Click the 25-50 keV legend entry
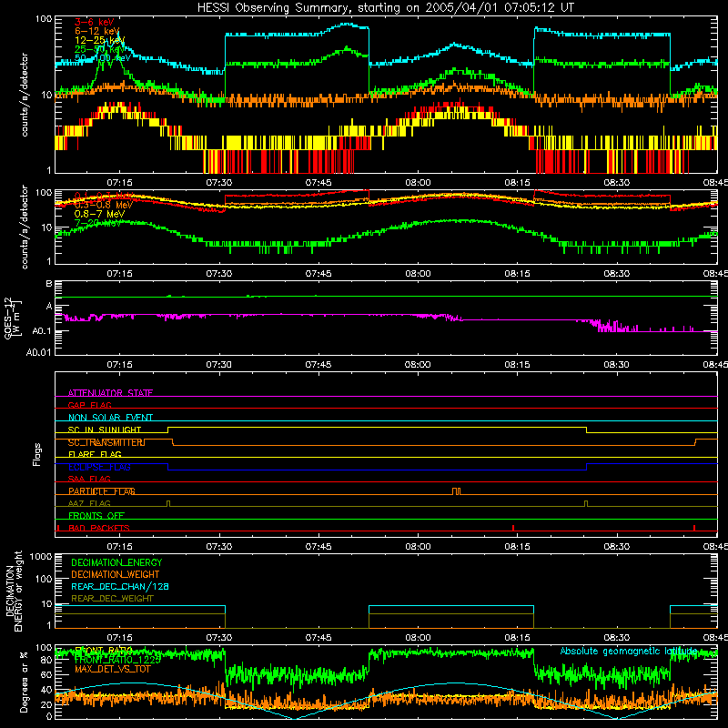Image resolution: width=728 pixels, height=728 pixels. (99, 49)
